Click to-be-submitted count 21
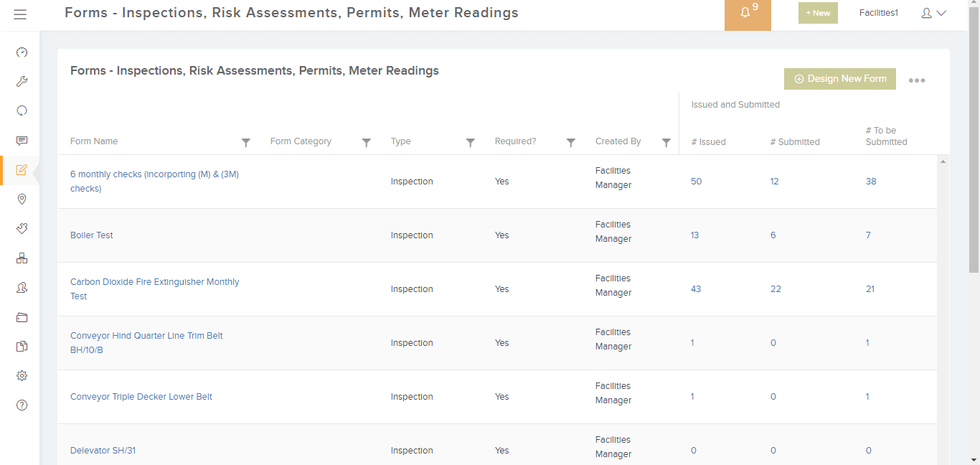This screenshot has height=465, width=980. [x=870, y=289]
